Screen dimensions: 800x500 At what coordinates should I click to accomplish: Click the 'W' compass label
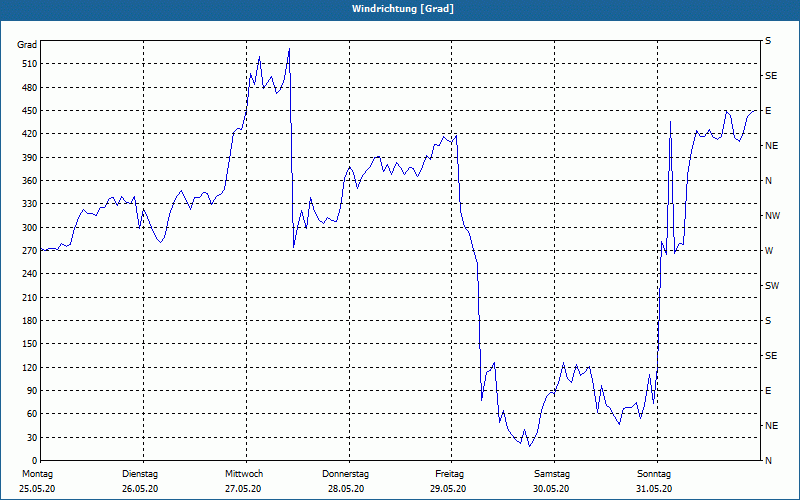[769, 251]
